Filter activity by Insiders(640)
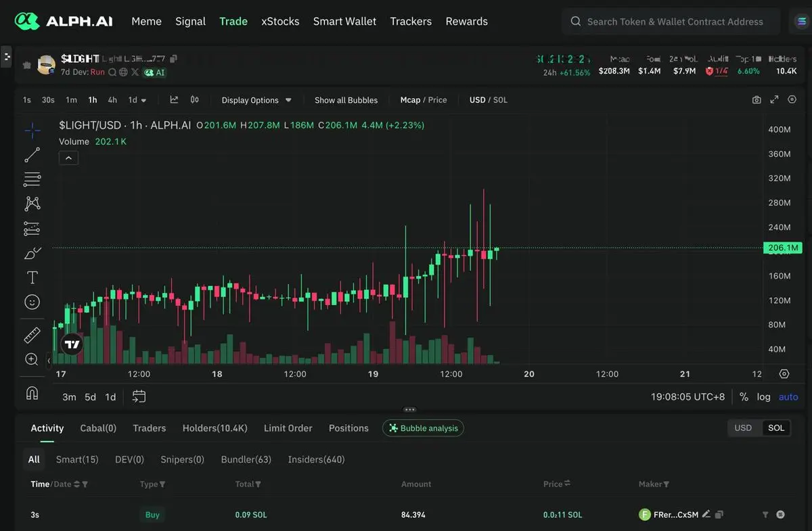Screen dimensions: 812x531 click(316, 459)
